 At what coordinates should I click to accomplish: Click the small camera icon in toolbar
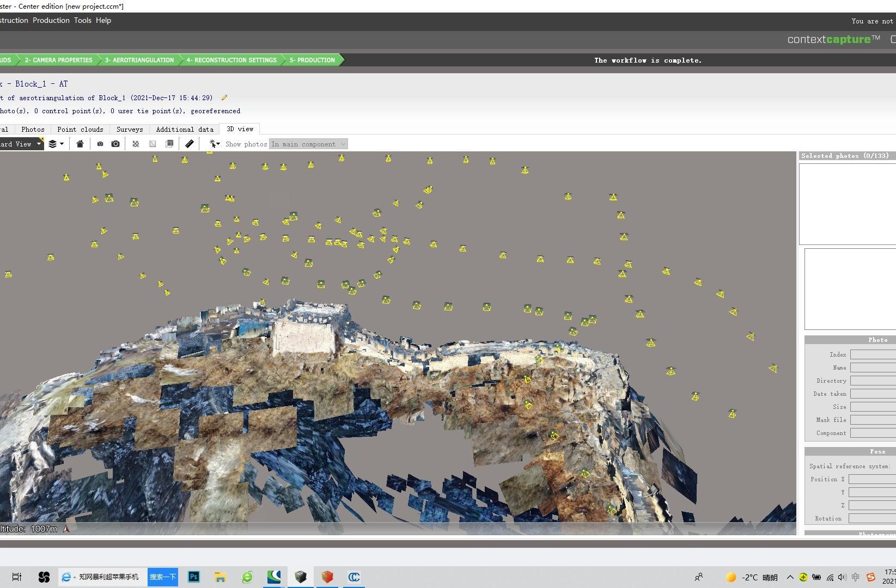click(100, 144)
